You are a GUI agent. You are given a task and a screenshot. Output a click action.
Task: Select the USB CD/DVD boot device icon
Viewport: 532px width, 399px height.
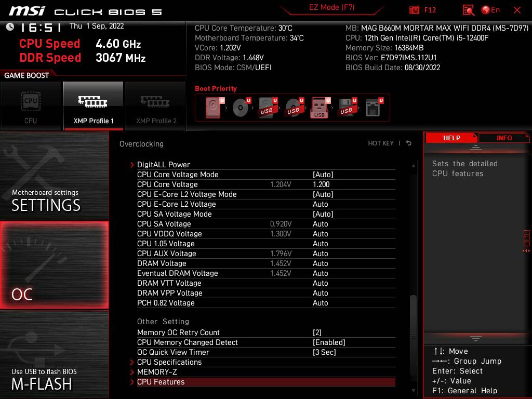click(x=295, y=108)
